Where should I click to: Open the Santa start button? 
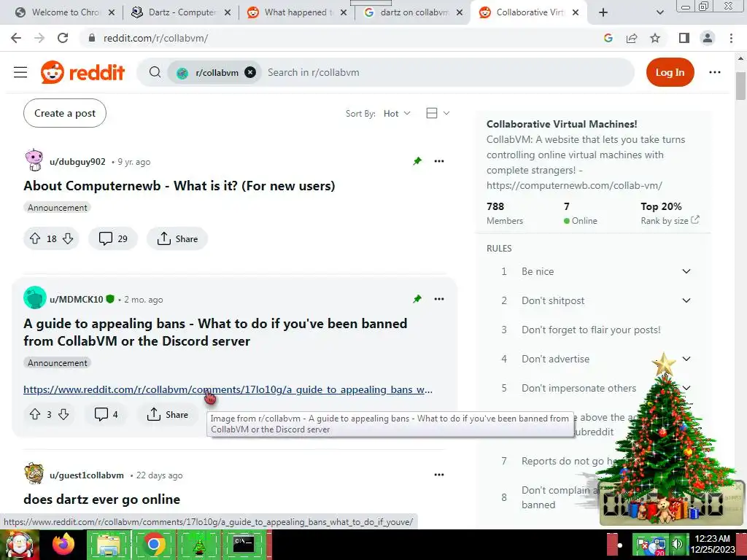19,545
